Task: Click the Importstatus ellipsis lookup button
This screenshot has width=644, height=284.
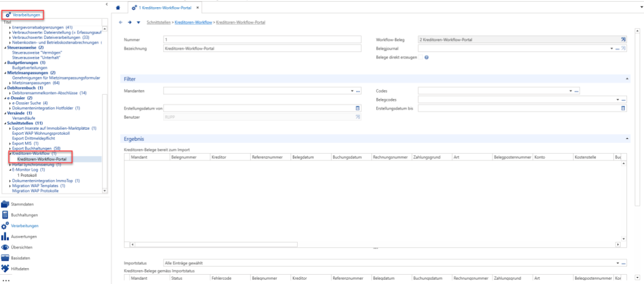Action: (x=623, y=263)
